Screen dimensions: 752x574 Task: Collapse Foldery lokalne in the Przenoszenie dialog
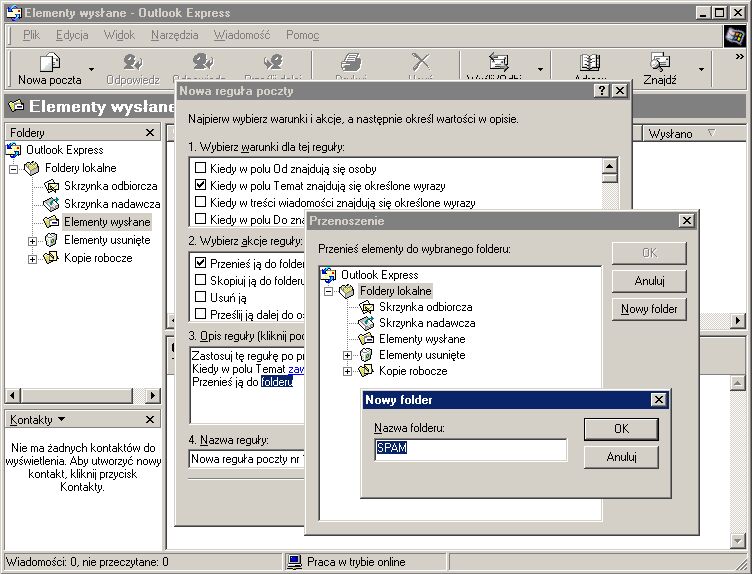coord(329,292)
